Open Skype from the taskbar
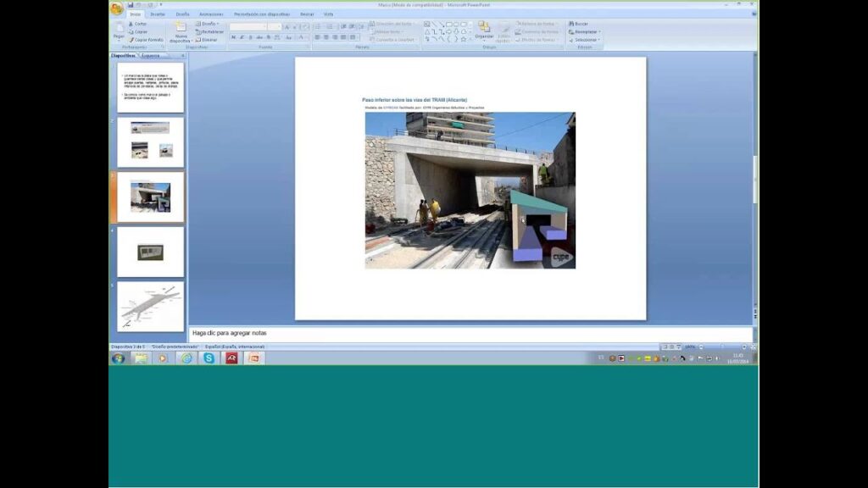Image resolution: width=868 pixels, height=488 pixels. pyautogui.click(x=208, y=358)
